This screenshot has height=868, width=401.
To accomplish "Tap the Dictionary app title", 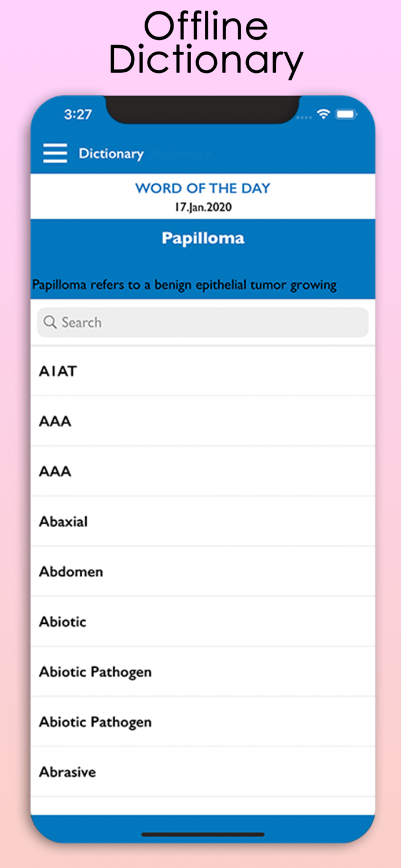I will point(111,154).
